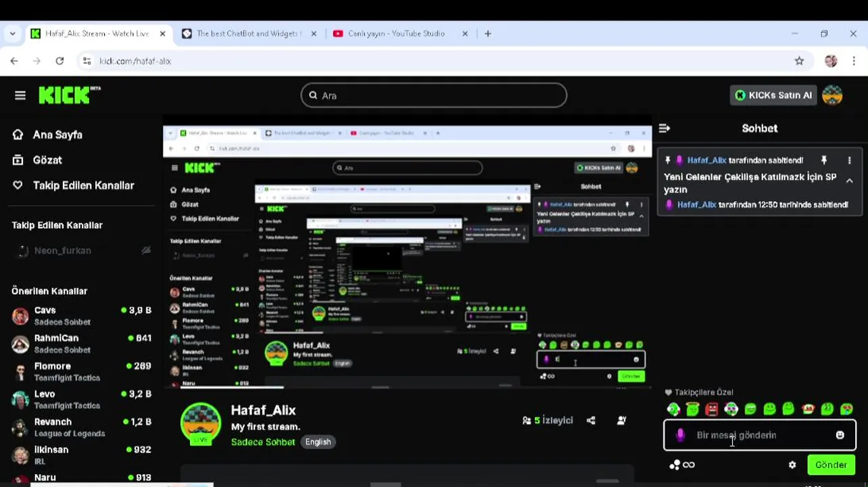View site information icon in address bar
868x487 pixels.
coord(87,61)
